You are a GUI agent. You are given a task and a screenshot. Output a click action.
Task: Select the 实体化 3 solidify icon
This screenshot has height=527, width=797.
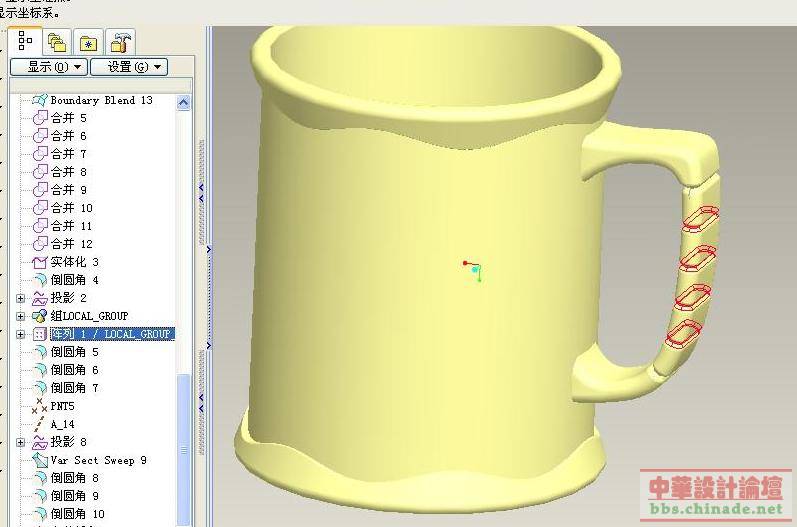40,262
